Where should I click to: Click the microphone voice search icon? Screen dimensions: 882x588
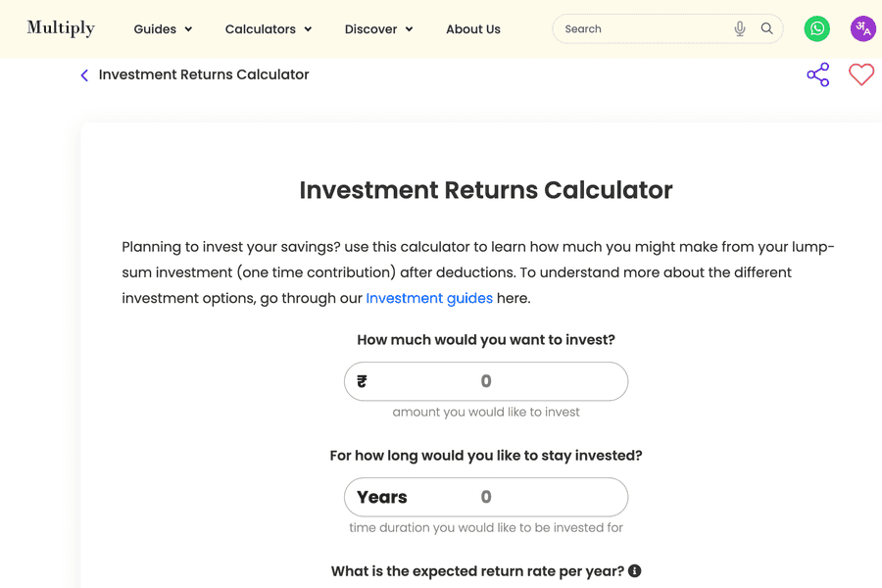(x=740, y=28)
